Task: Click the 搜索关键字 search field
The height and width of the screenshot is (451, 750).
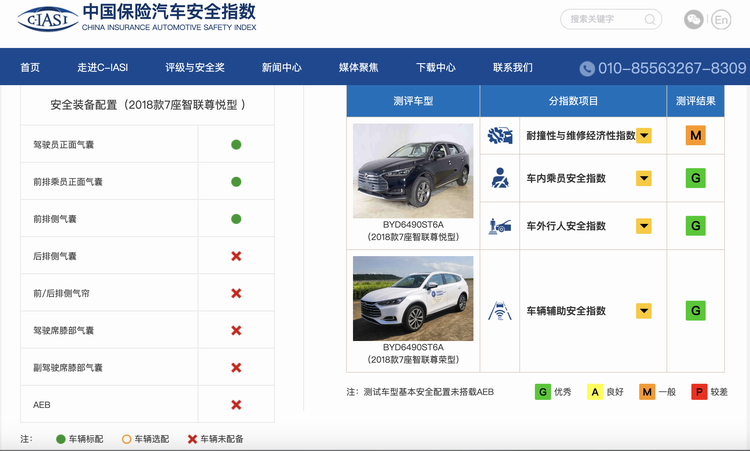Action: (611, 19)
